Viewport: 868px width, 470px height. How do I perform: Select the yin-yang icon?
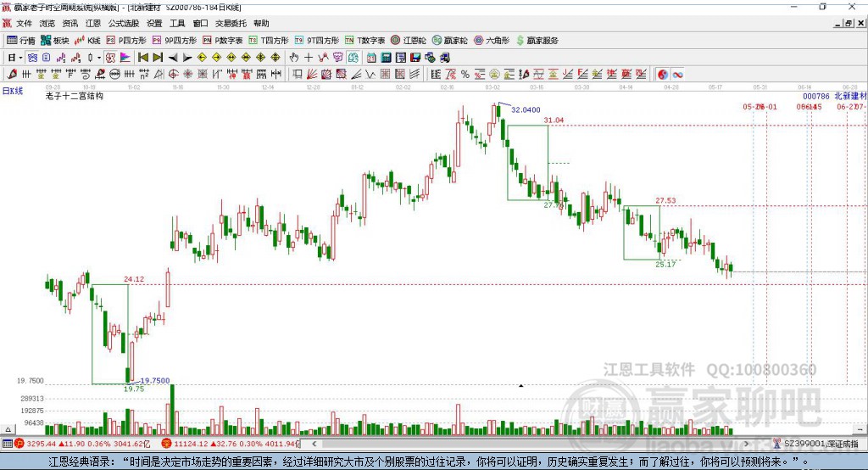pos(663,75)
